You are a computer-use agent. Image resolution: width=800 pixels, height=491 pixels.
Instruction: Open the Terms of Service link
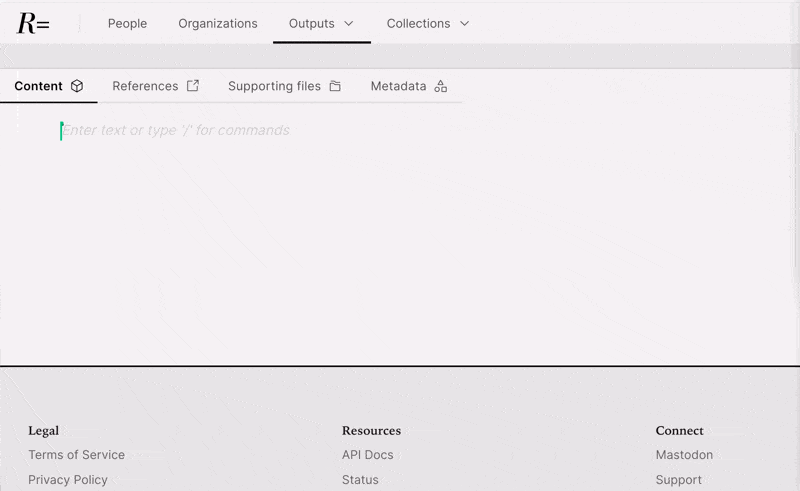pyautogui.click(x=76, y=455)
